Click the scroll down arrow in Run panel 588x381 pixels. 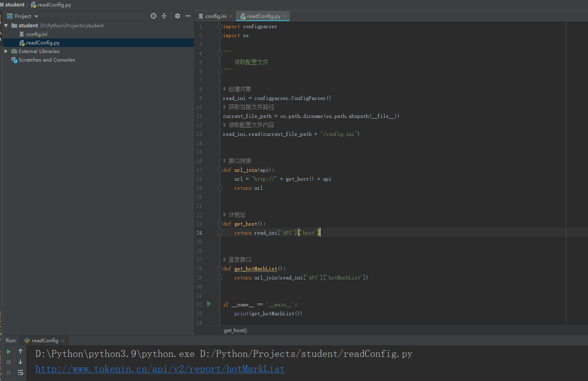(20, 362)
